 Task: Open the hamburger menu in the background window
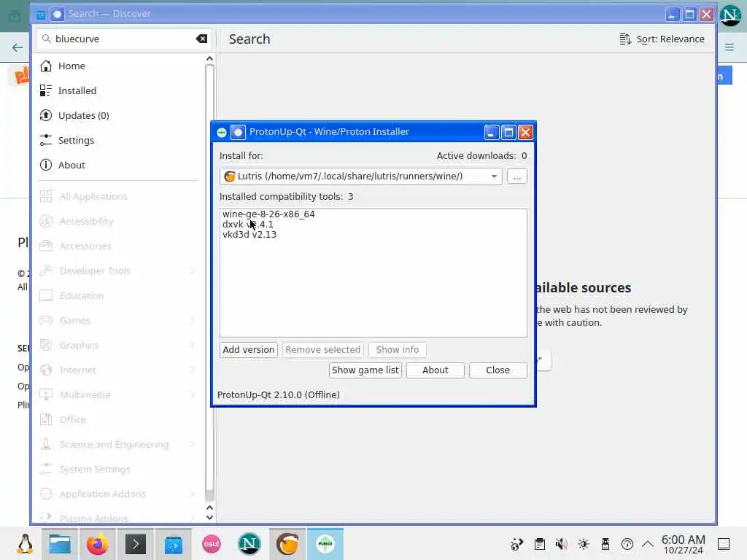click(729, 47)
